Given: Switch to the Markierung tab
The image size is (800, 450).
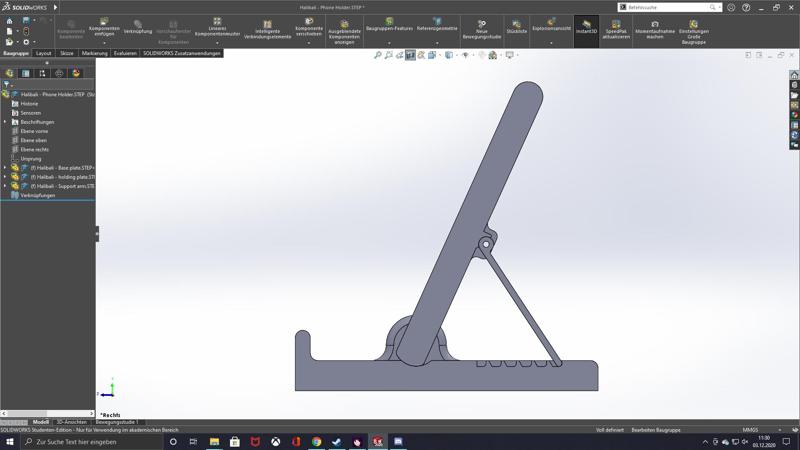Looking at the screenshot, I should (94, 53).
